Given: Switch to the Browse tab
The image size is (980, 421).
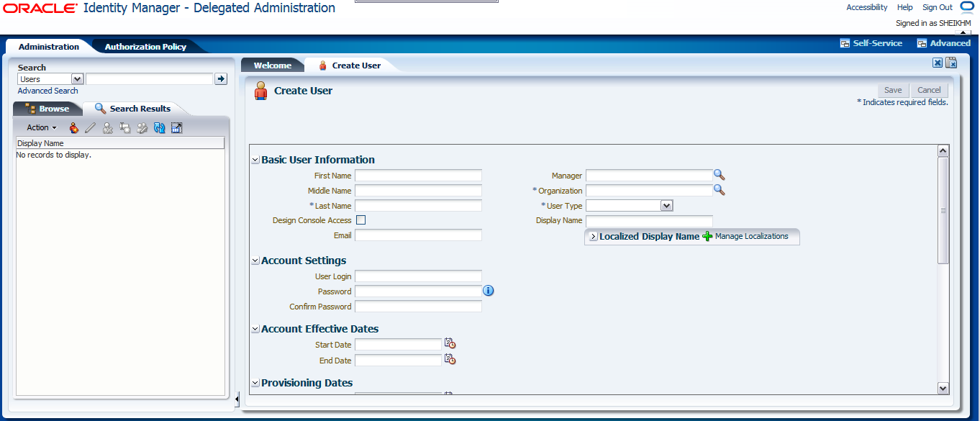Looking at the screenshot, I should pyautogui.click(x=47, y=109).
